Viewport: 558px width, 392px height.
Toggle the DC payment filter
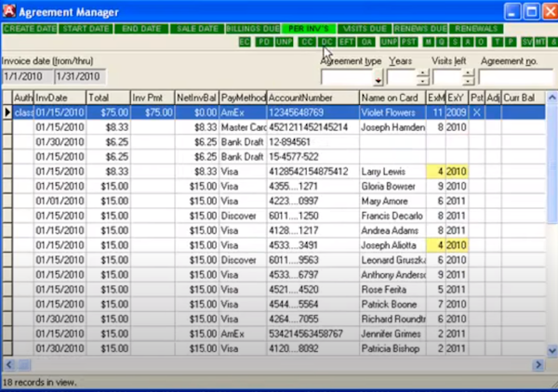tap(326, 43)
